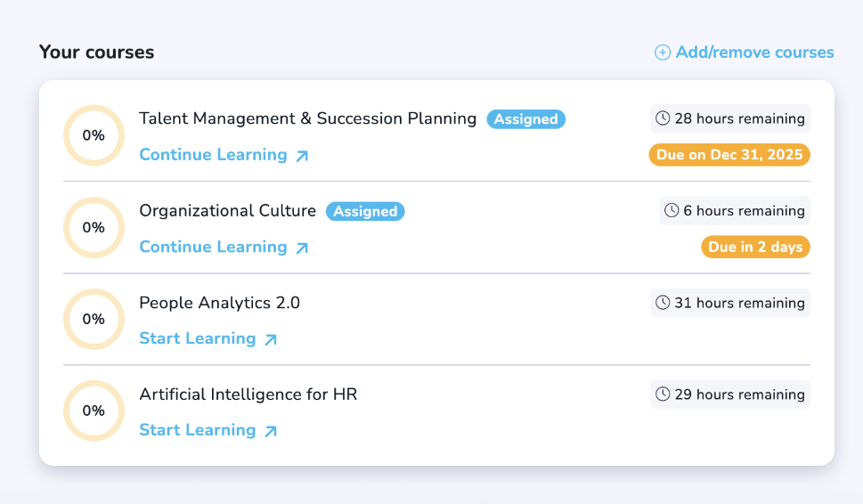Click the 0% progress ring for Talent Management
The image size is (863, 504).
94,135
